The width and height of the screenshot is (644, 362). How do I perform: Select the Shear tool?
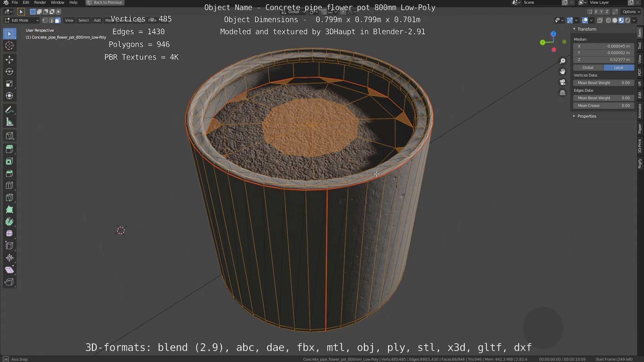tap(9, 270)
